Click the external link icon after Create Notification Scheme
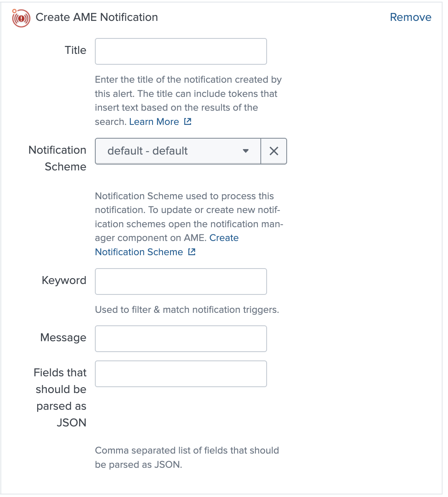 click(191, 251)
